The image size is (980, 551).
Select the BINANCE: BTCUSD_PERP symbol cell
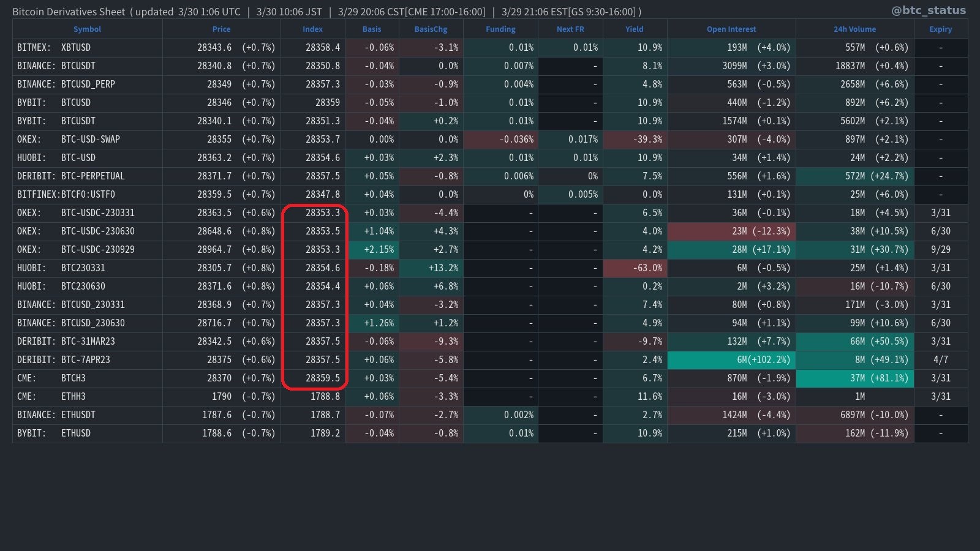[x=88, y=84]
